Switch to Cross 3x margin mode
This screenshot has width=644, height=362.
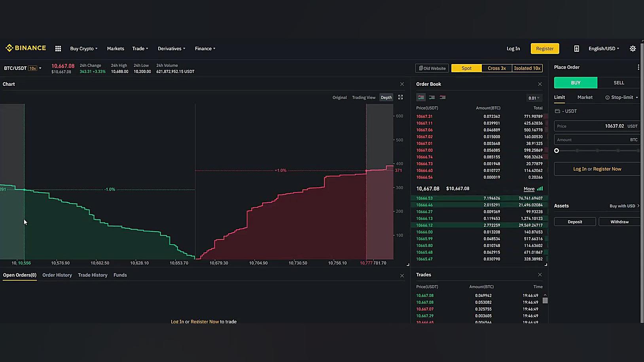pyautogui.click(x=497, y=68)
